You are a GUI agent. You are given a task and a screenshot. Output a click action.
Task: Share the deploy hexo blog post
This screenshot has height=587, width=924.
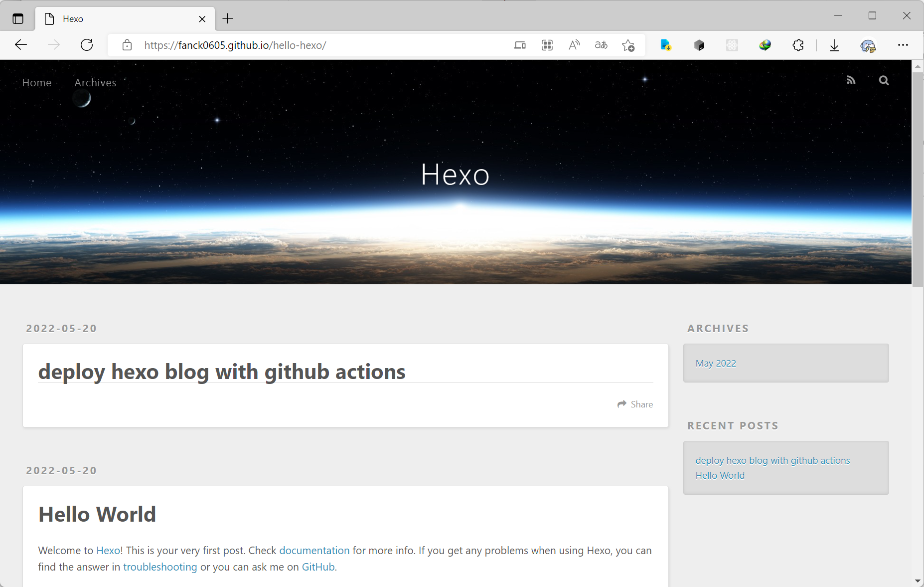pyautogui.click(x=635, y=404)
